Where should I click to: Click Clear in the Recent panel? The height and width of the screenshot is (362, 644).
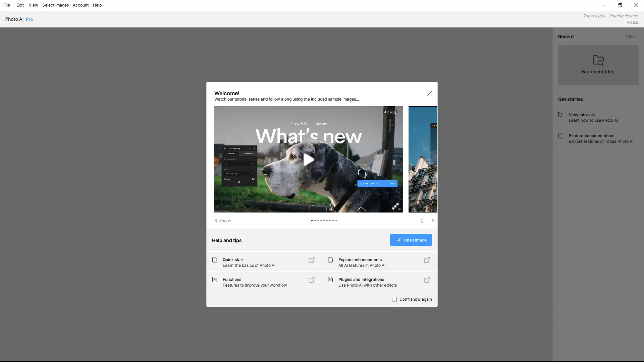631,36
